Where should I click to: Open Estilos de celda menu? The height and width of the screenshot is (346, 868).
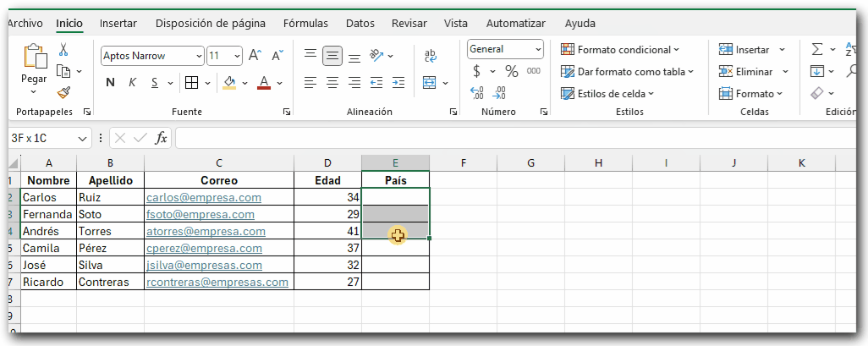coord(607,94)
